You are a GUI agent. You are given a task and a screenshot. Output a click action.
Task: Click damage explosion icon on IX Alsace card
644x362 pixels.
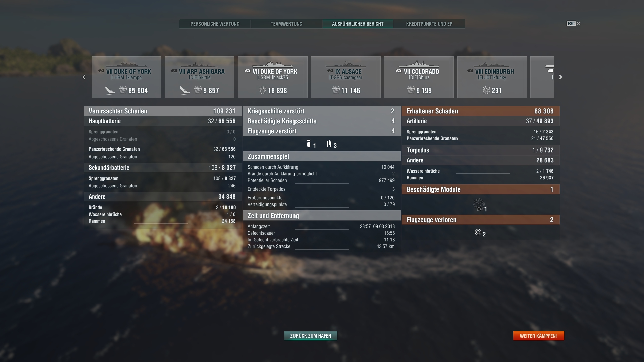click(x=336, y=90)
